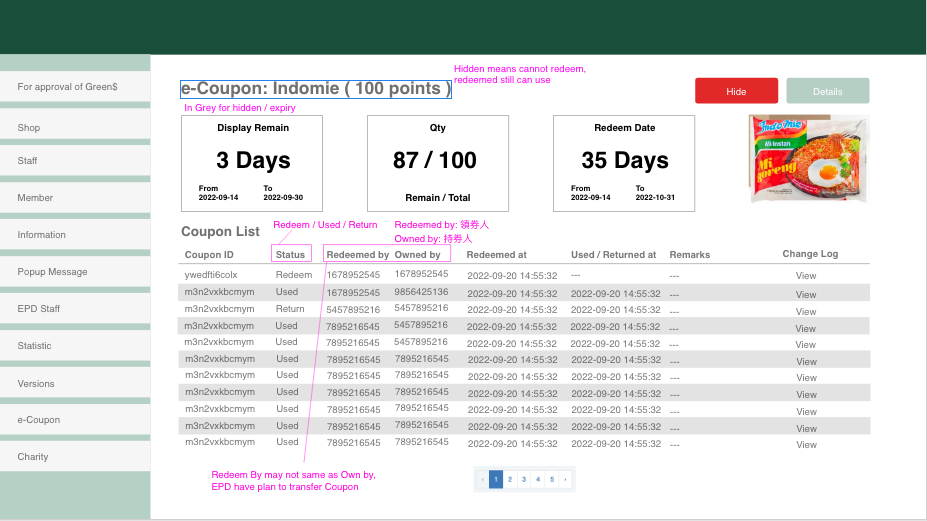This screenshot has width=927, height=521.
Task: Select the e-Coupon Indomie title text
Action: pyautogui.click(x=315, y=89)
